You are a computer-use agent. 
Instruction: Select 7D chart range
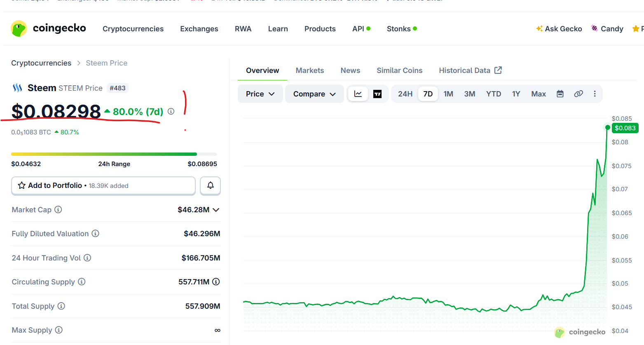[x=428, y=94]
